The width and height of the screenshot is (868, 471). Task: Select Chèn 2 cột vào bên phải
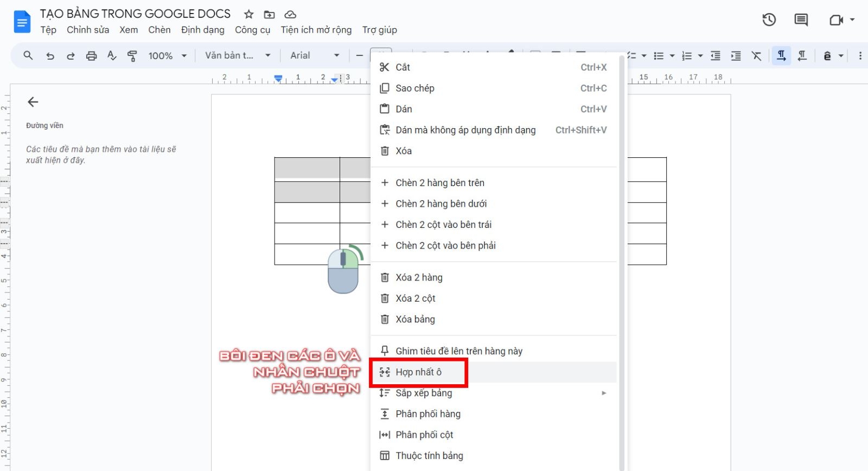[494, 245]
